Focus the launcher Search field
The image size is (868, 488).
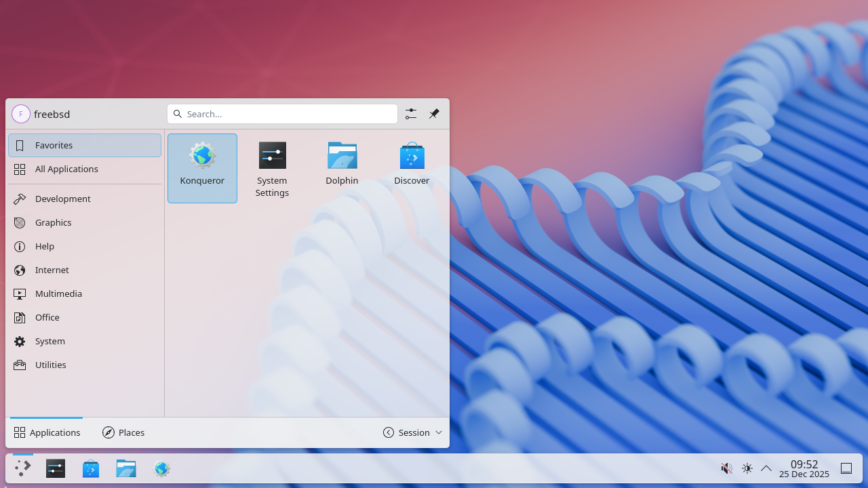[282, 114]
